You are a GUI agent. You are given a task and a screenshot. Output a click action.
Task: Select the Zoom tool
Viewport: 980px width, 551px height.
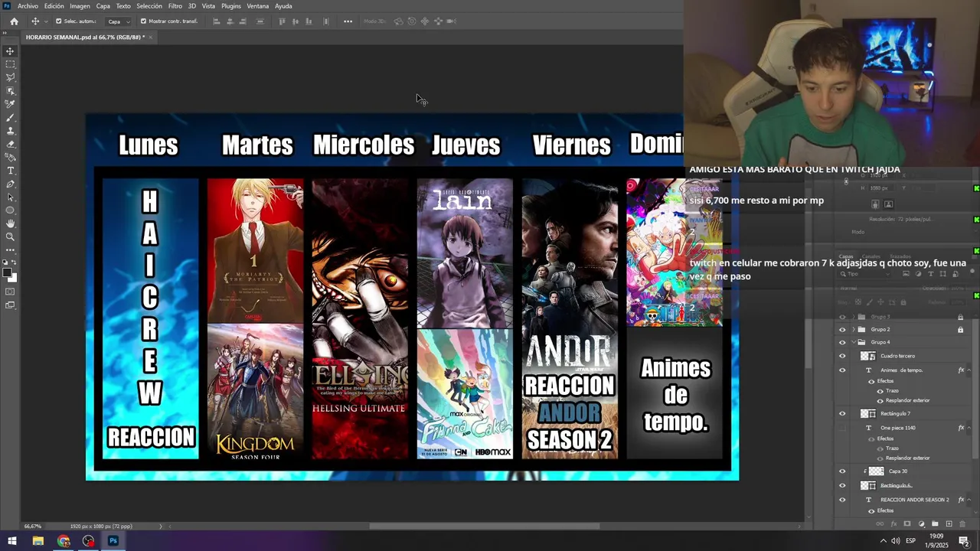coord(10,236)
